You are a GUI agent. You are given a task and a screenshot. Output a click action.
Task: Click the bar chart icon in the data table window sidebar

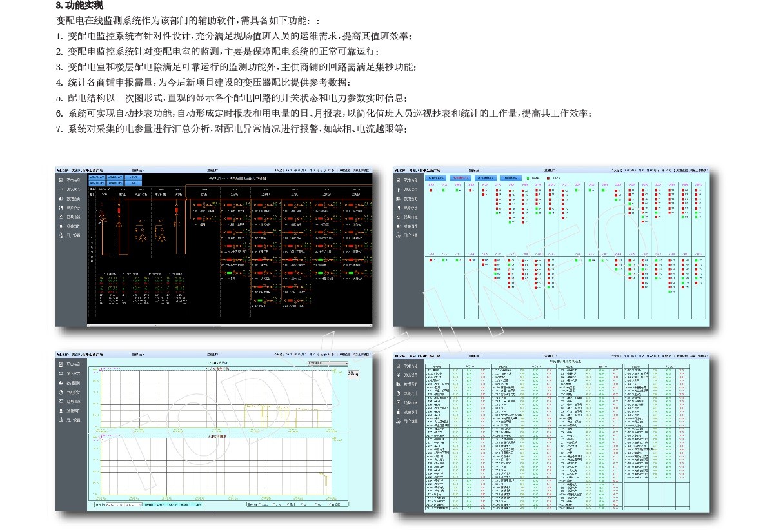pos(399,383)
